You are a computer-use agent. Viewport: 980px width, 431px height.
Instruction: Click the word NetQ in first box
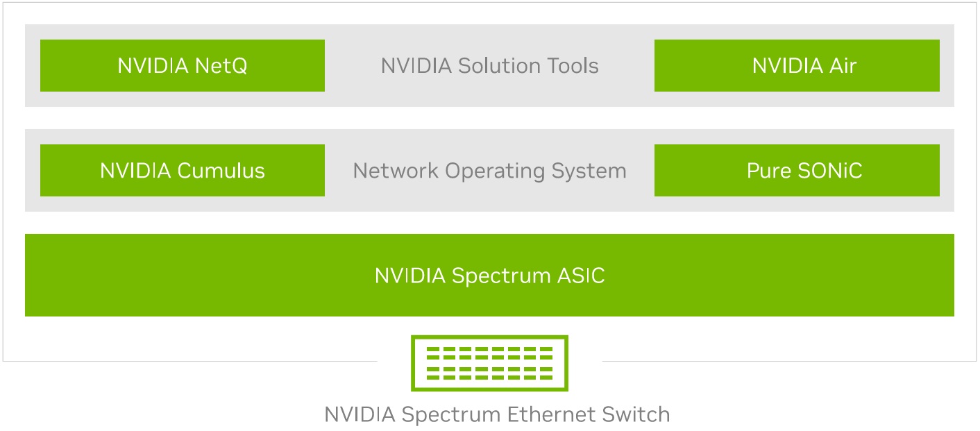pyautogui.click(x=221, y=66)
